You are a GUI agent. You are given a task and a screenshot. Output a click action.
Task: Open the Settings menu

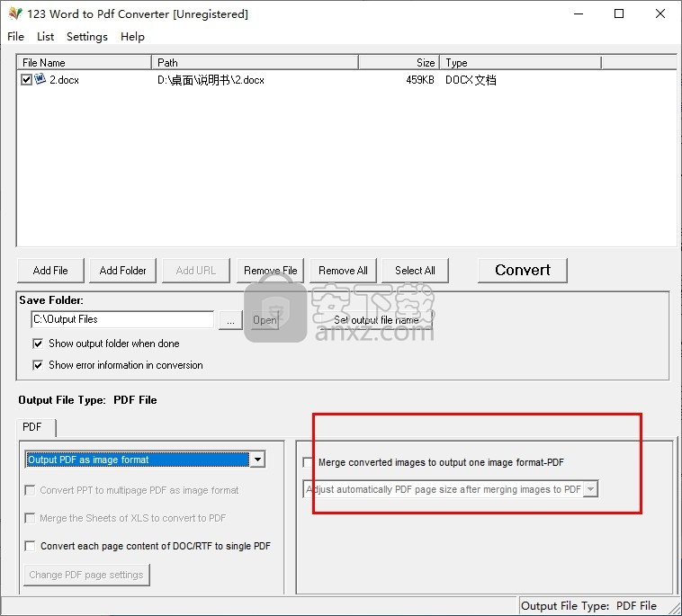[x=87, y=37]
